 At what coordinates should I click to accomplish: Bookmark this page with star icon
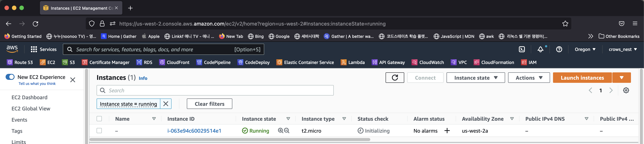[x=565, y=24]
